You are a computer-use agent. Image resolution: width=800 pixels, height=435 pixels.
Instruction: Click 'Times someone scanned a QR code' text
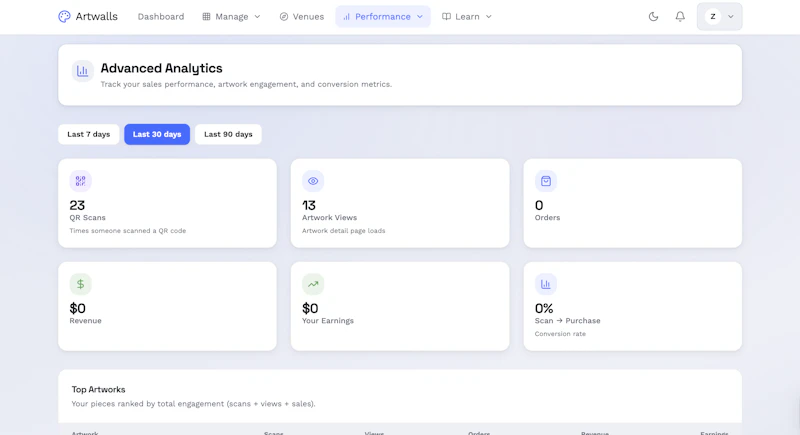click(x=128, y=231)
